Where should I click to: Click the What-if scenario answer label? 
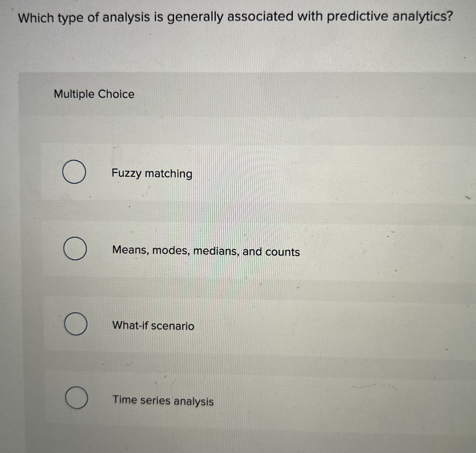tap(153, 326)
